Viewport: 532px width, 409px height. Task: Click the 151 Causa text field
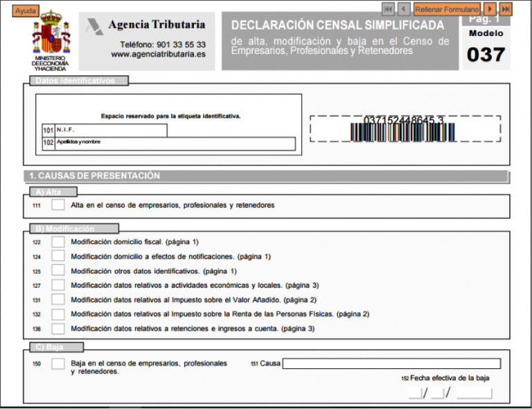coord(391,363)
